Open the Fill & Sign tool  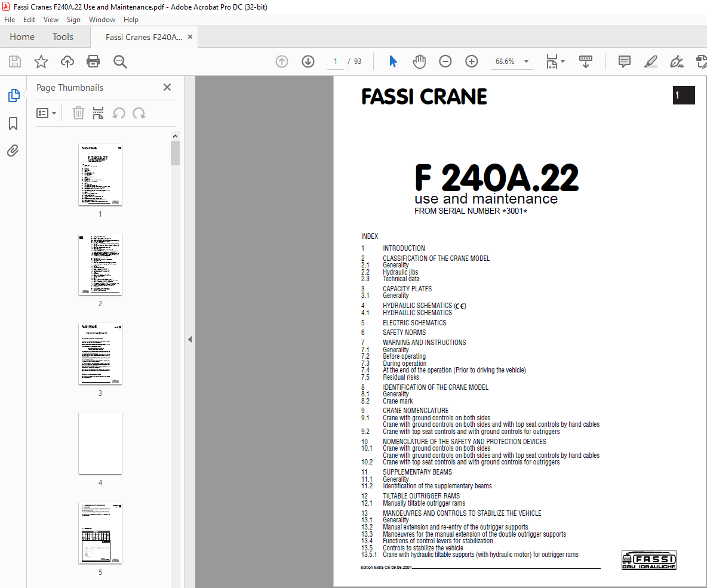point(677,61)
